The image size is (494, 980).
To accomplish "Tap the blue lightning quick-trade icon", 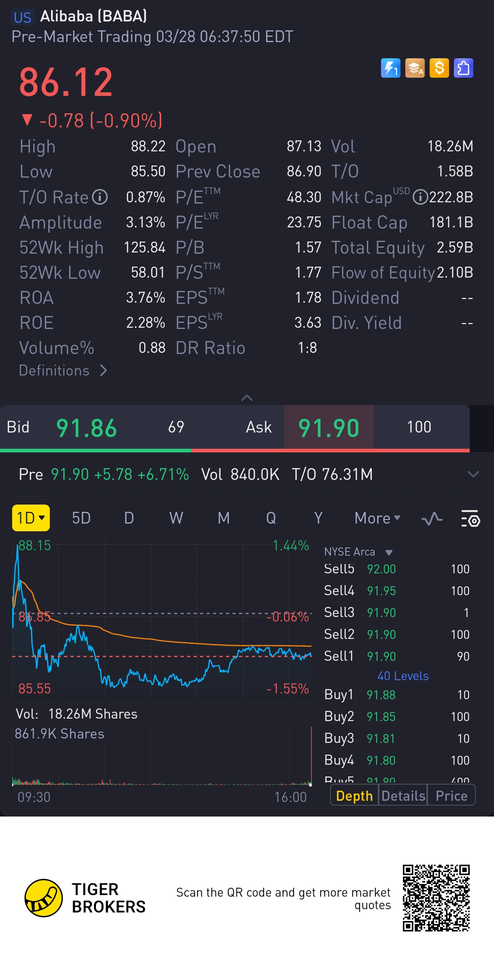I will tap(390, 68).
